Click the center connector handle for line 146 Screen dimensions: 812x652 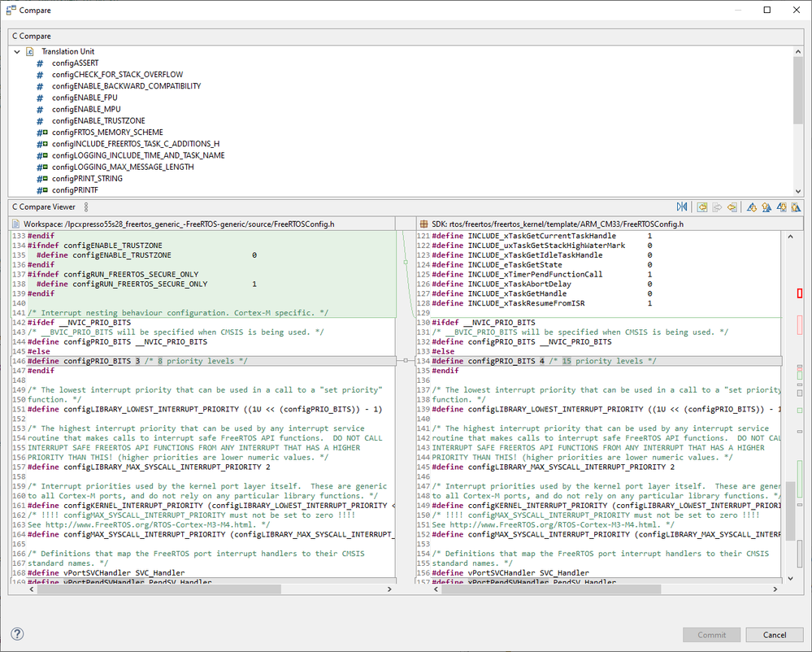pyautogui.click(x=406, y=360)
